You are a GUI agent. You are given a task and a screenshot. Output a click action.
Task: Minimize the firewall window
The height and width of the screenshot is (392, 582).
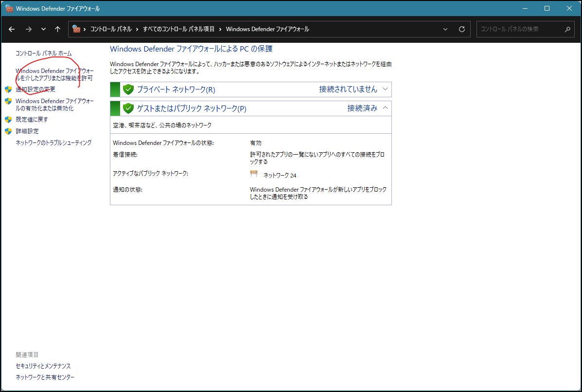click(x=525, y=8)
